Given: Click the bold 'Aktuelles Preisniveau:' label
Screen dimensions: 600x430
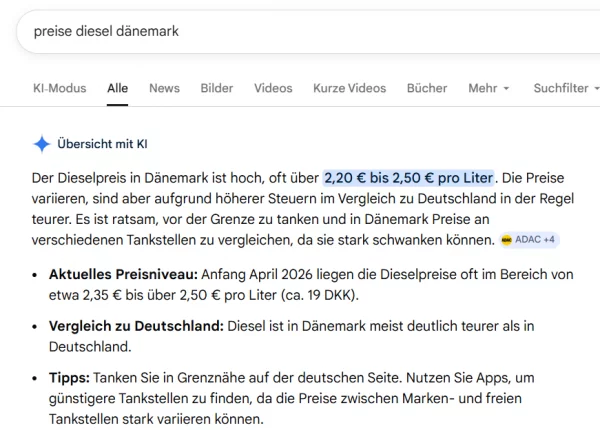Looking at the screenshot, I should (123, 273).
